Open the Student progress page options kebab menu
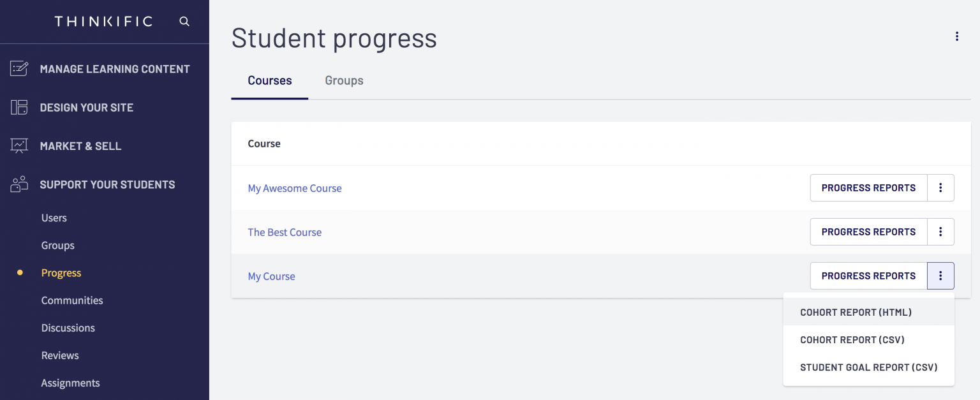Image resolution: width=980 pixels, height=400 pixels. pos(957,36)
